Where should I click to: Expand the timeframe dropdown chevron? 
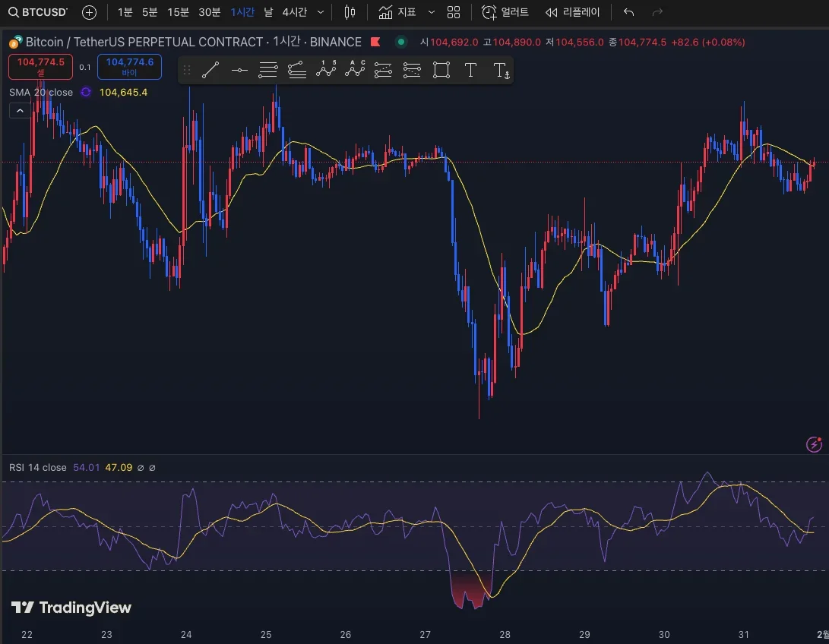[x=321, y=12]
